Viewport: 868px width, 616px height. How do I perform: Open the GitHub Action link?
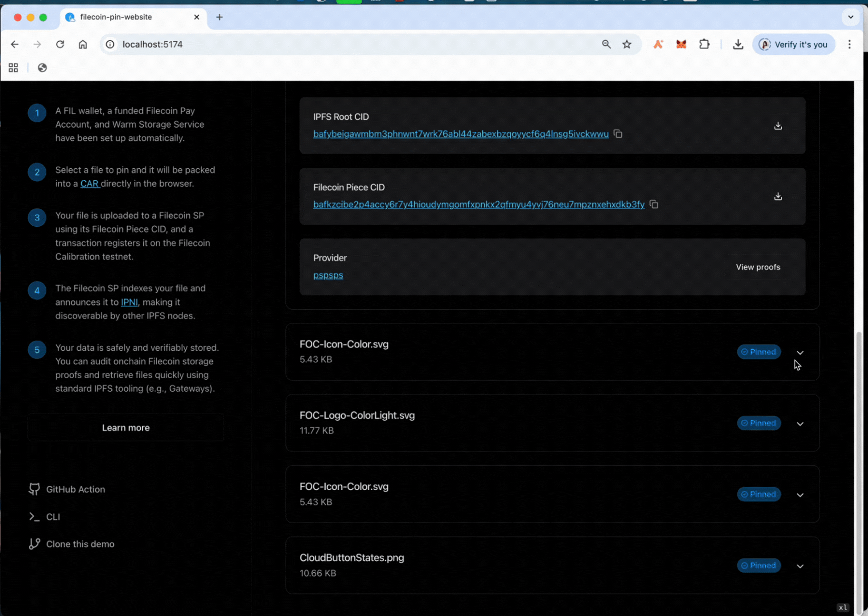[x=75, y=489]
